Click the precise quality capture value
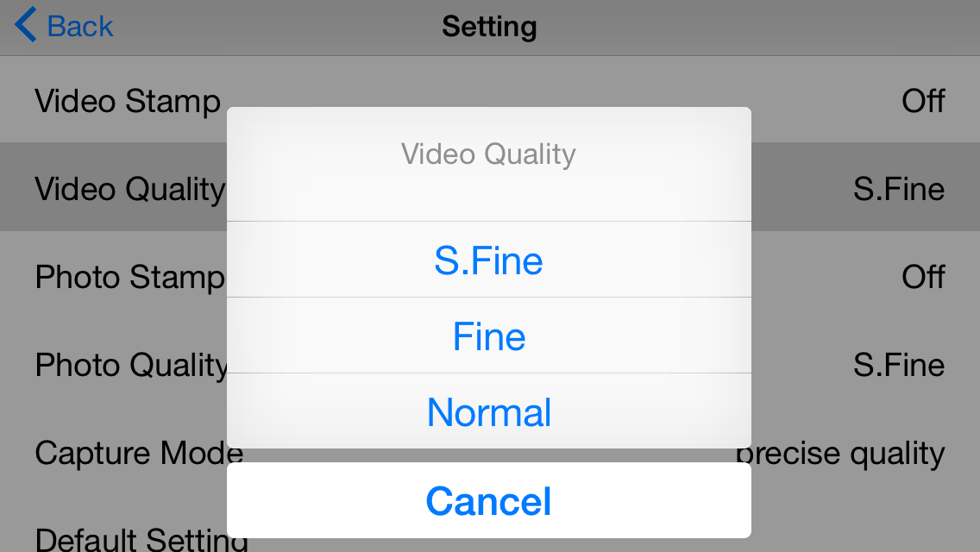 click(840, 454)
